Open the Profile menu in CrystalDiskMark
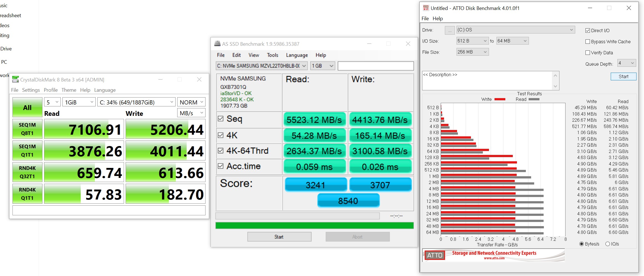 coord(51,90)
